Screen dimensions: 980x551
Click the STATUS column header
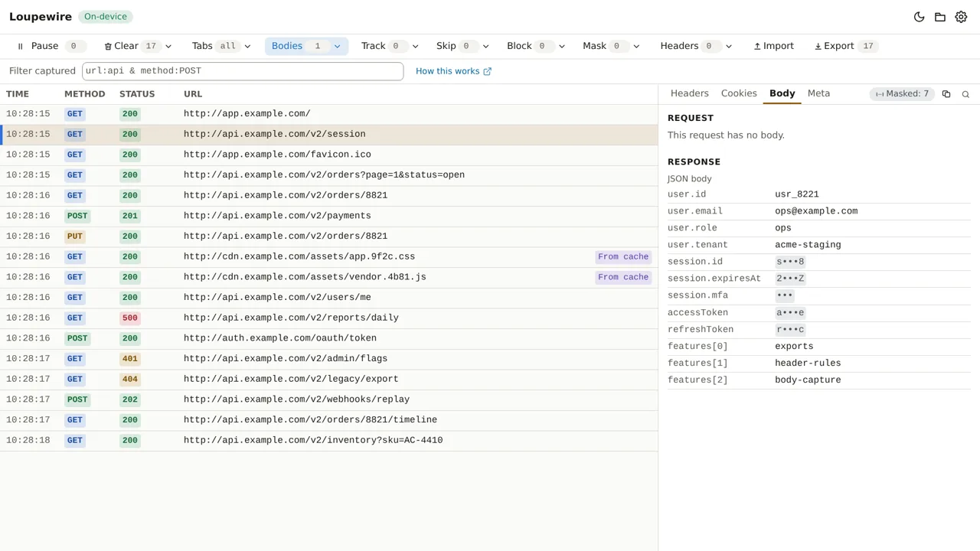click(137, 94)
